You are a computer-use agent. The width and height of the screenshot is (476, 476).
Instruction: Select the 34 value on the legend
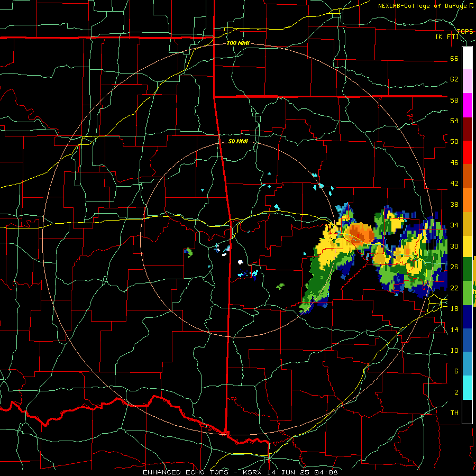pos(454,225)
